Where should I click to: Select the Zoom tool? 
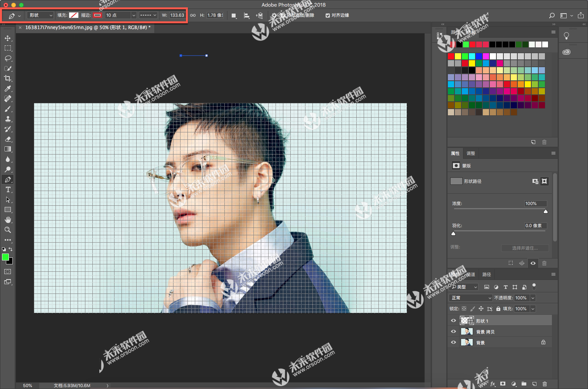tap(8, 230)
